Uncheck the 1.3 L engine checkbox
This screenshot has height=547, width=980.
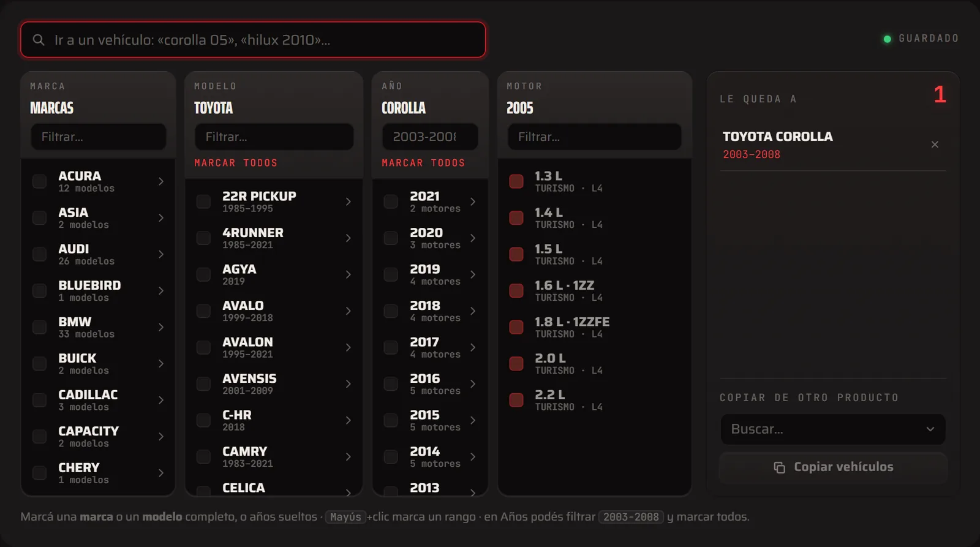pyautogui.click(x=516, y=181)
